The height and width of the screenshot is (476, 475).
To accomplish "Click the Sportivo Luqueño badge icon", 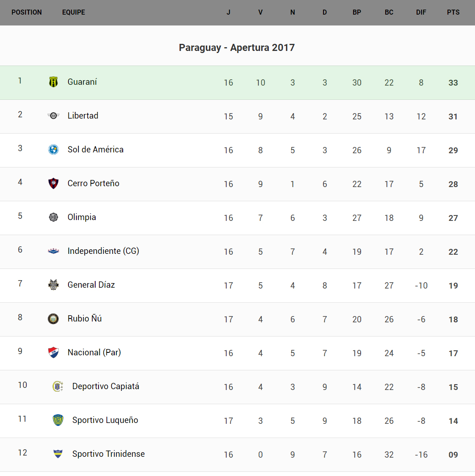I will [x=58, y=420].
